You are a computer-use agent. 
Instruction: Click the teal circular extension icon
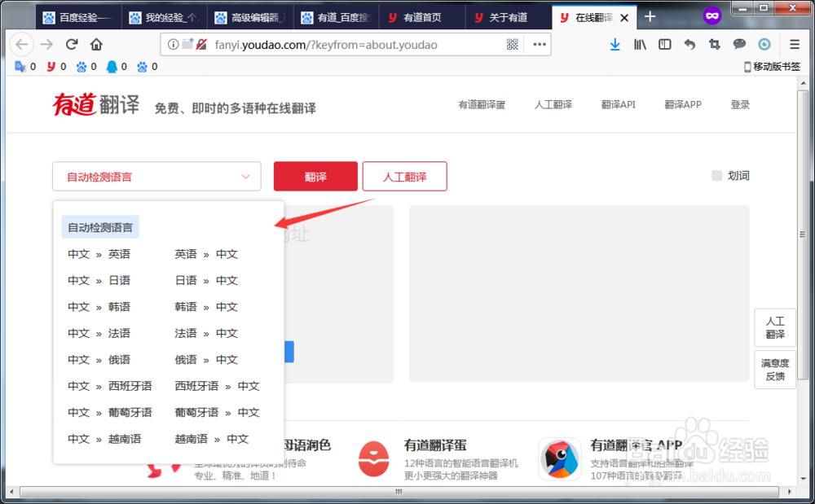point(764,45)
